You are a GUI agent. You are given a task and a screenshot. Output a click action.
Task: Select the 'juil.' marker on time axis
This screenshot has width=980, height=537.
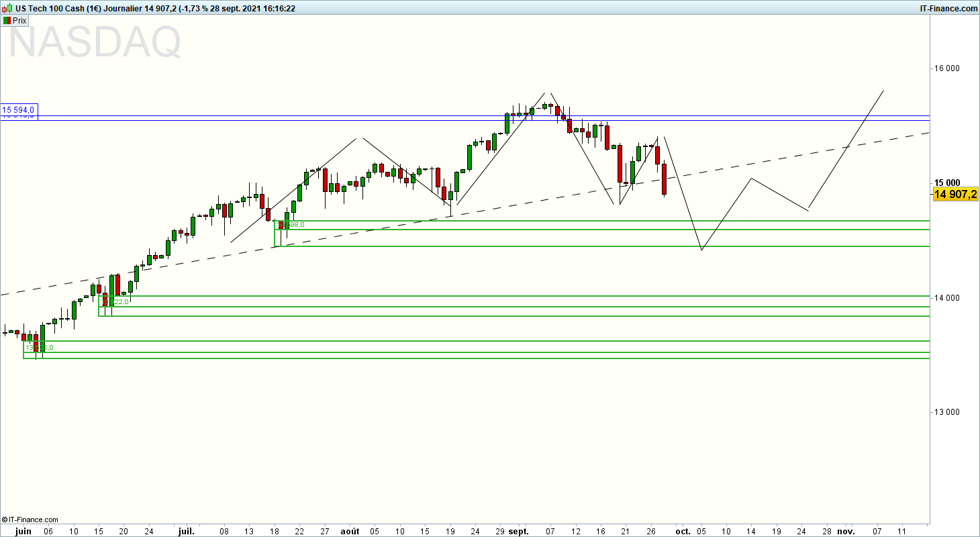[x=187, y=530]
